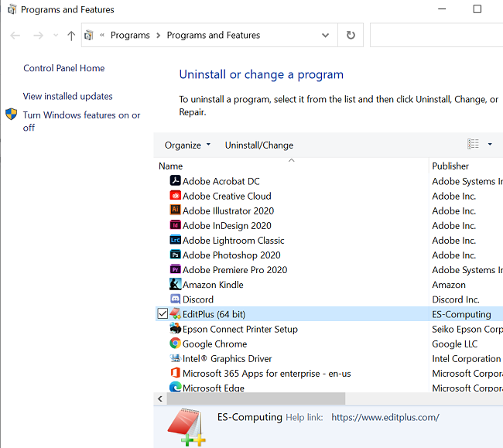Click the Control Panel icon in address bar
This screenshot has height=448, width=503.
[89, 35]
